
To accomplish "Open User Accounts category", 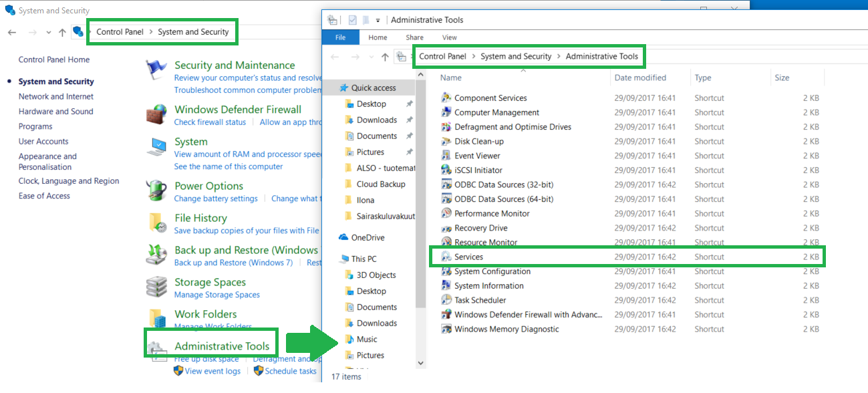I will tap(43, 142).
